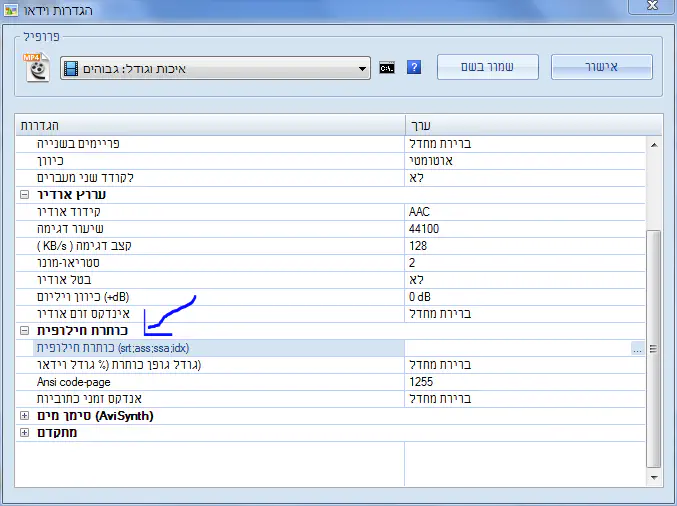This screenshot has height=506, width=677.
Task: Click the scrollbar up arrow
Action: pyautogui.click(x=654, y=144)
